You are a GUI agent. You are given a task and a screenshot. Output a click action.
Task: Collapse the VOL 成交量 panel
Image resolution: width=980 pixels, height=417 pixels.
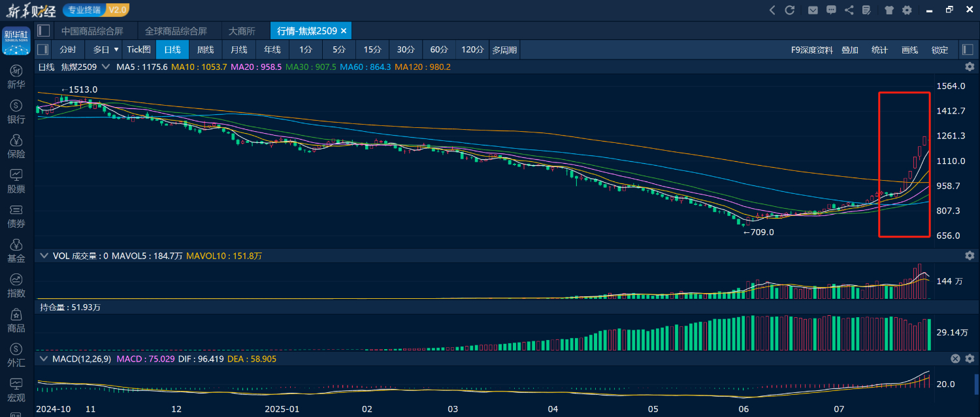(44, 256)
